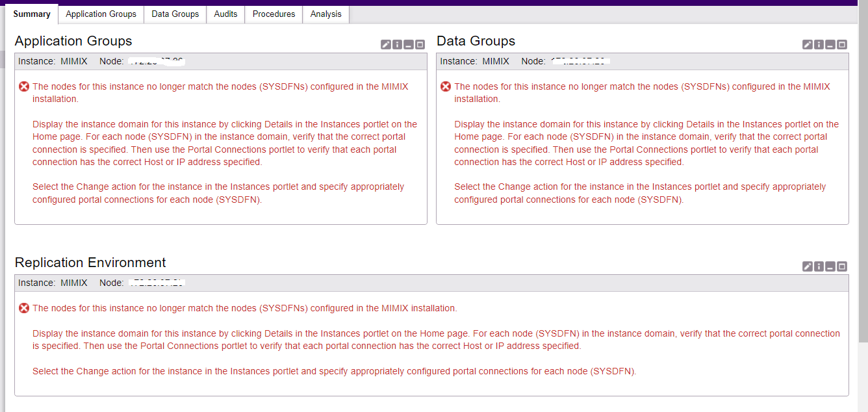Click the red error icon in Data Groups
The image size is (868, 412).
(x=446, y=86)
